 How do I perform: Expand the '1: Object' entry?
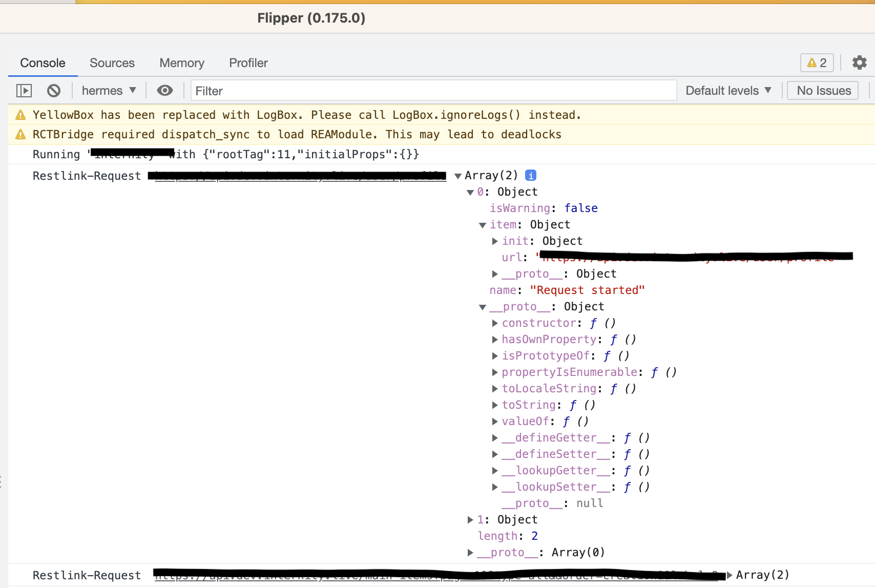click(x=470, y=519)
